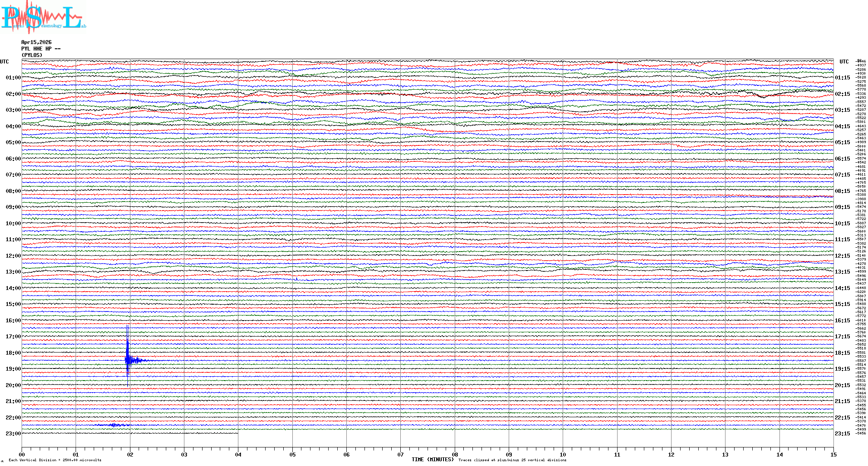Click the (PYLOS) station name text

[32, 55]
